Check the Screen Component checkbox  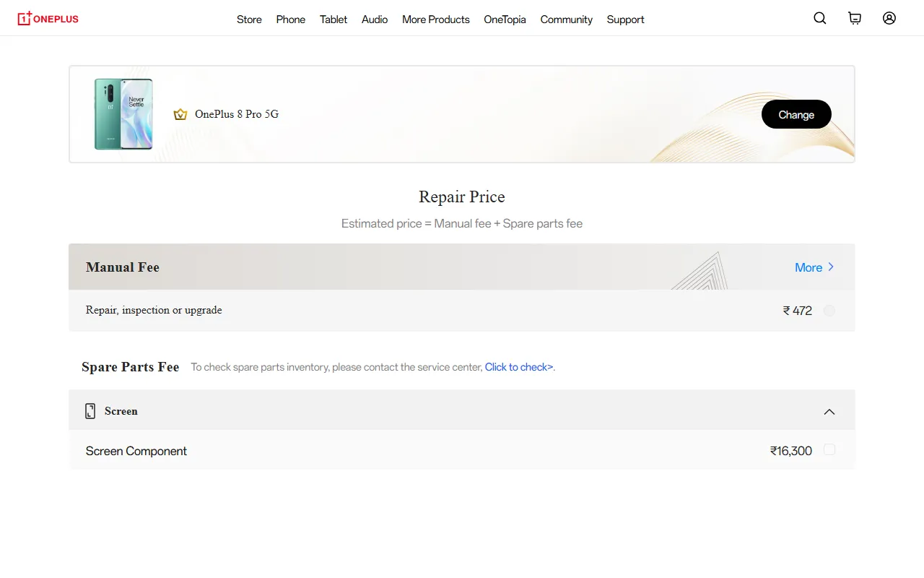[x=829, y=449]
